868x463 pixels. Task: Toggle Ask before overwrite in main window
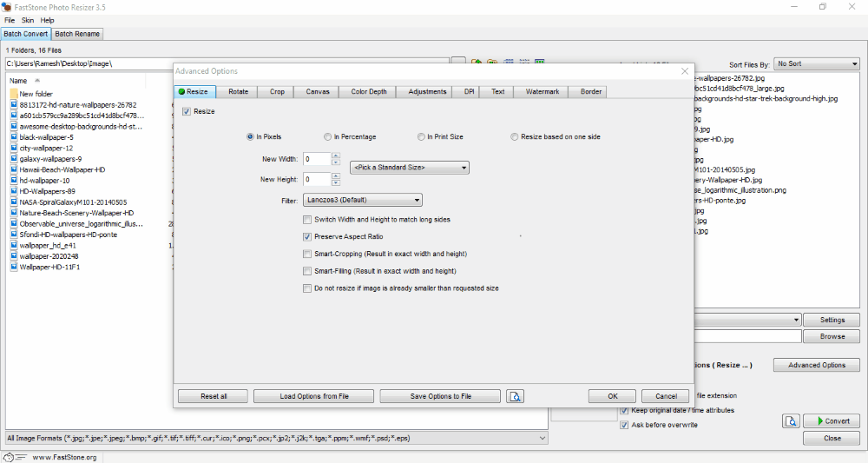pos(624,425)
